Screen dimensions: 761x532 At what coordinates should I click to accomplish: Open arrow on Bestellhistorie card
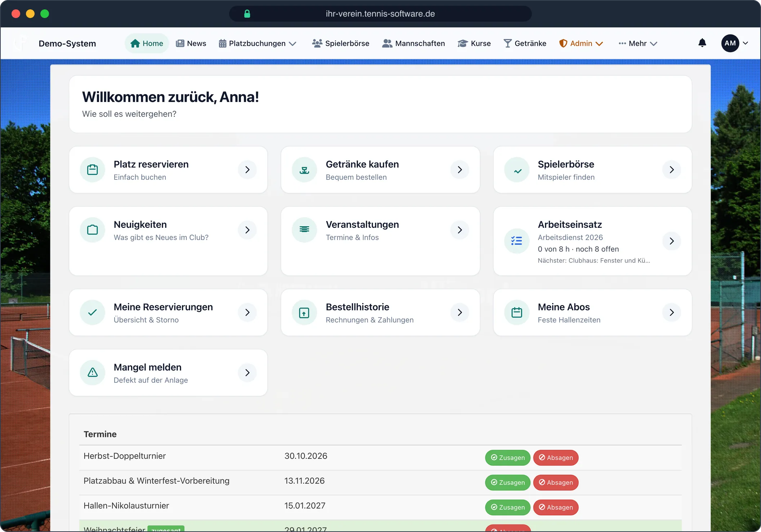click(460, 312)
